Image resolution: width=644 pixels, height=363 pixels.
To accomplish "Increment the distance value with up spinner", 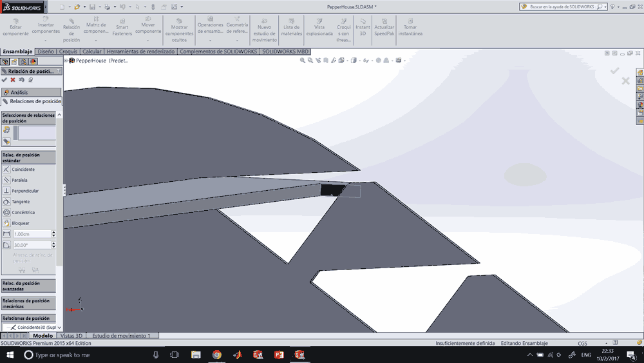I will 53,232.
